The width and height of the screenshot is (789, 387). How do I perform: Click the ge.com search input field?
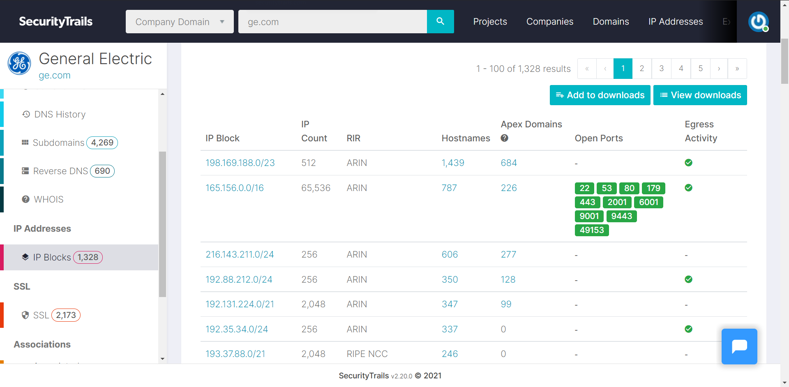pyautogui.click(x=333, y=22)
